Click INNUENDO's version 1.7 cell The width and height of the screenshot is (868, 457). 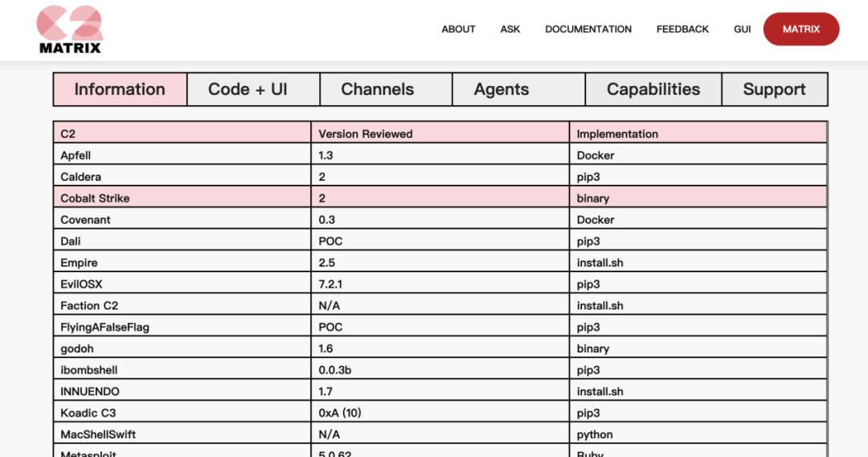pos(440,391)
